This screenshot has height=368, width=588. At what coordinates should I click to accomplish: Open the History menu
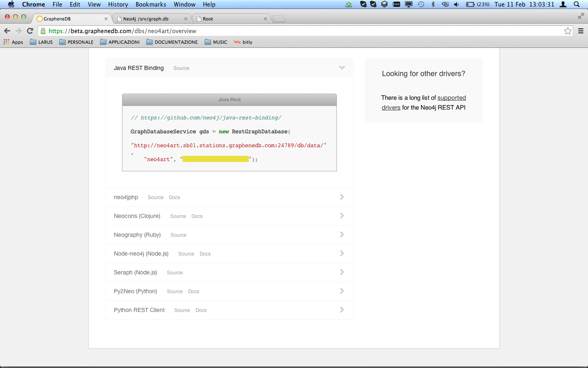pos(118,4)
